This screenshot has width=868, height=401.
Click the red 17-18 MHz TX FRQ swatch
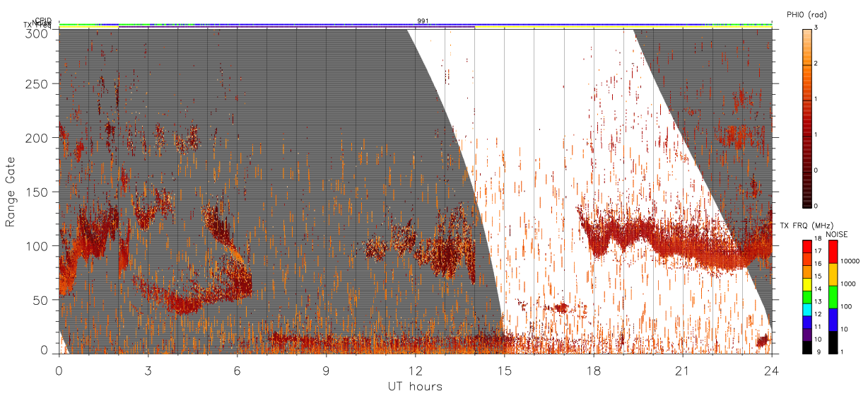[807, 247]
